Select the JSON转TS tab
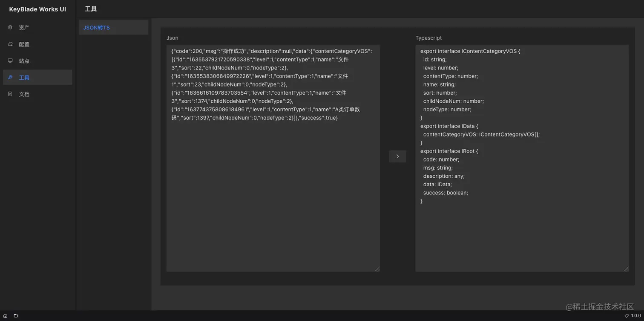Viewport: 644px width, 321px height. click(97, 28)
